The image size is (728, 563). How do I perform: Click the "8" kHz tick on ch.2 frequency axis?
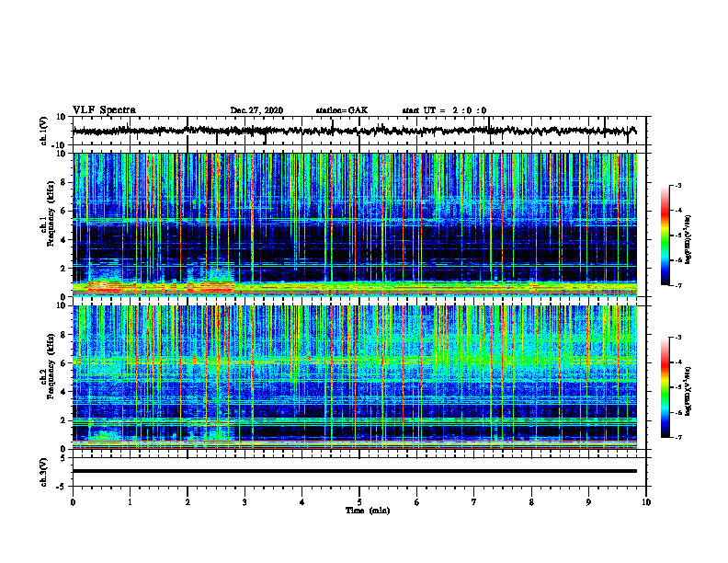tap(63, 335)
